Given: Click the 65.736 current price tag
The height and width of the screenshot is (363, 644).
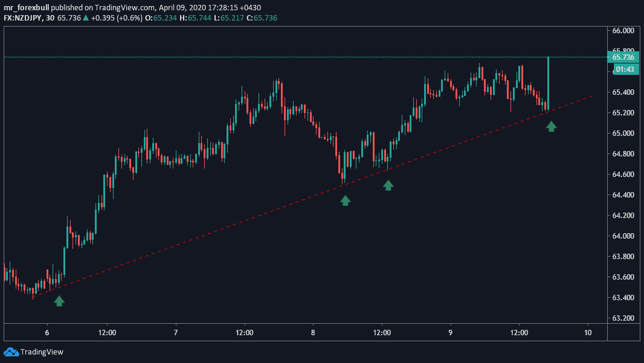Looking at the screenshot, I should point(623,57).
